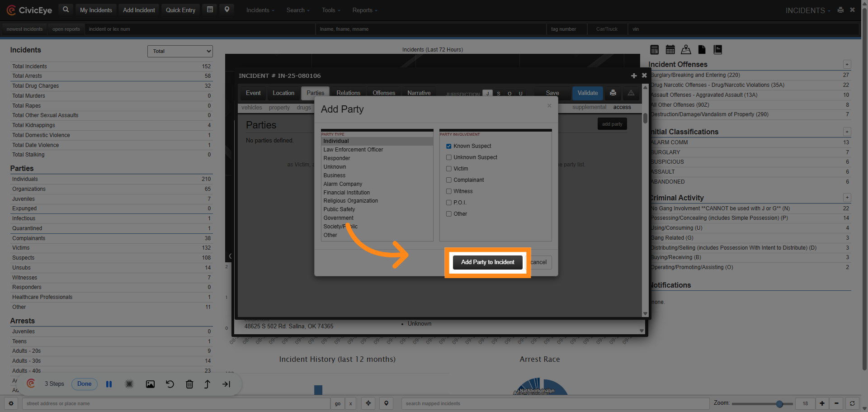Click the undo icon in recorder bar

170,384
